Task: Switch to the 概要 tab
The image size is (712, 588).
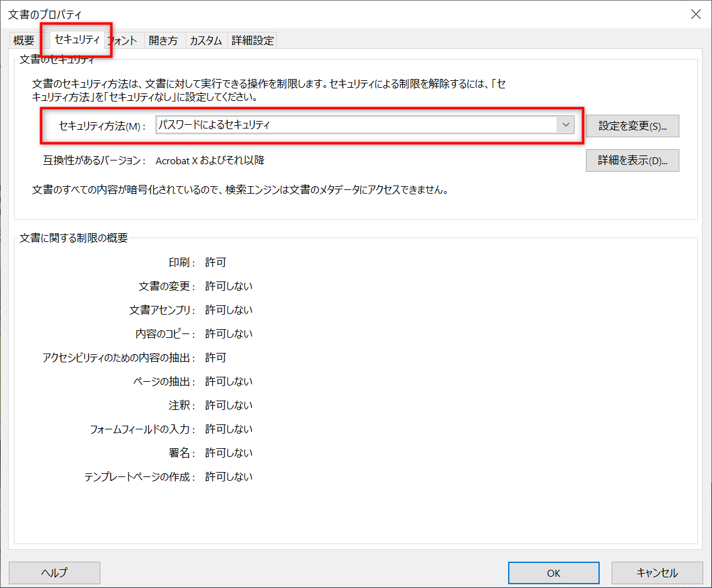Action: coord(24,41)
